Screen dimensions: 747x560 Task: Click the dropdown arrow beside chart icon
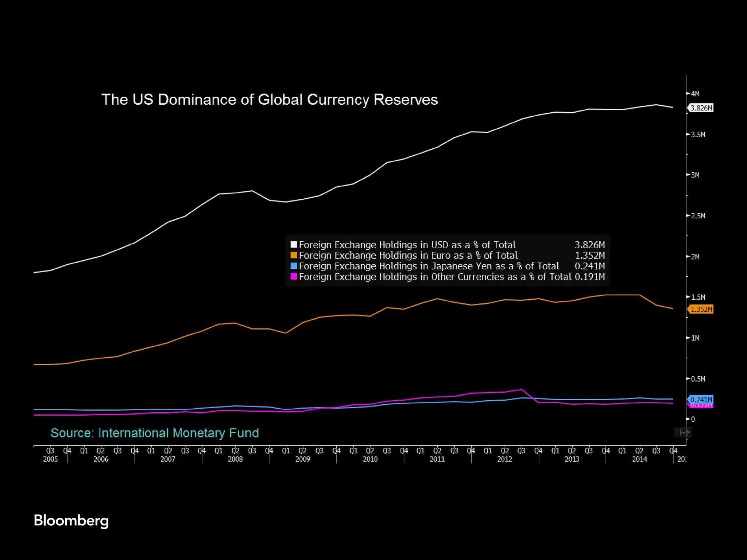click(x=689, y=432)
